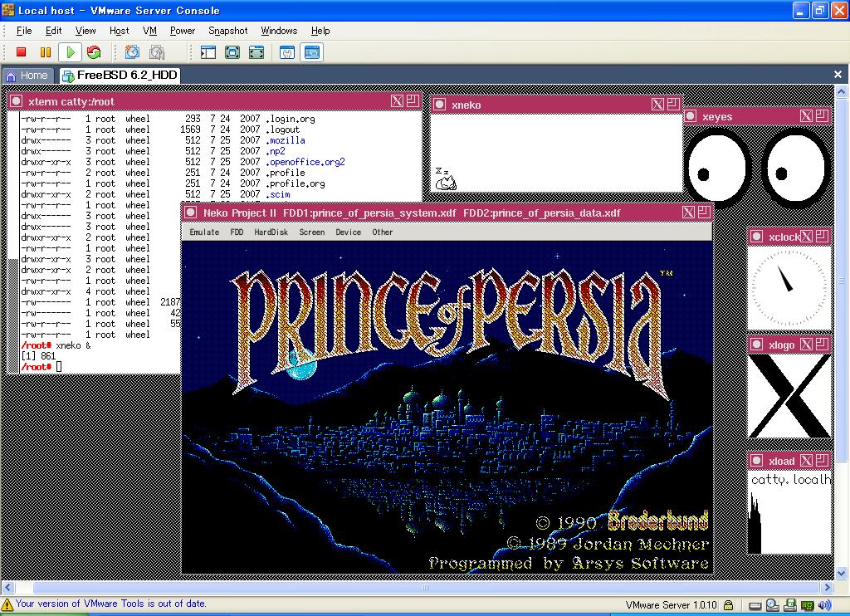Open the xlogo window menu circle button

pyautogui.click(x=757, y=345)
